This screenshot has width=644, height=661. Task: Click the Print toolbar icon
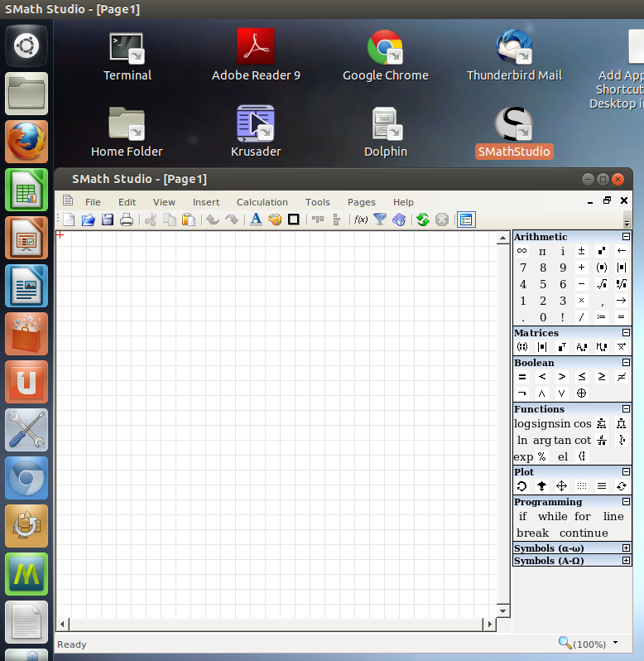point(127,220)
